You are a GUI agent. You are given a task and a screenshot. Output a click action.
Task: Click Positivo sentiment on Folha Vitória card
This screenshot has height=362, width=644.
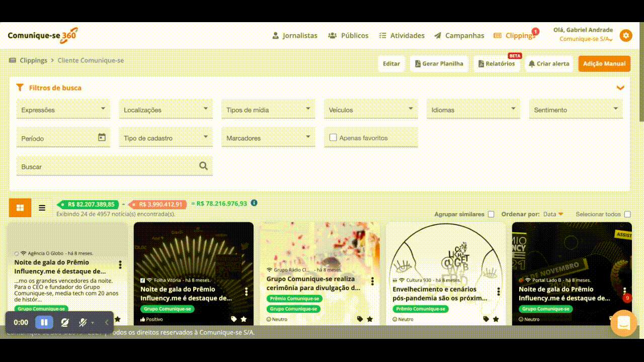(151, 319)
